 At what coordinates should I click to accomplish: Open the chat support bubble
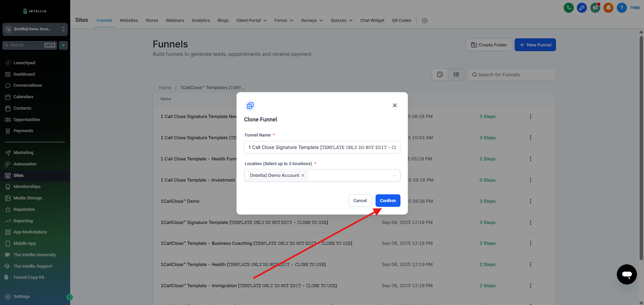coord(627,274)
